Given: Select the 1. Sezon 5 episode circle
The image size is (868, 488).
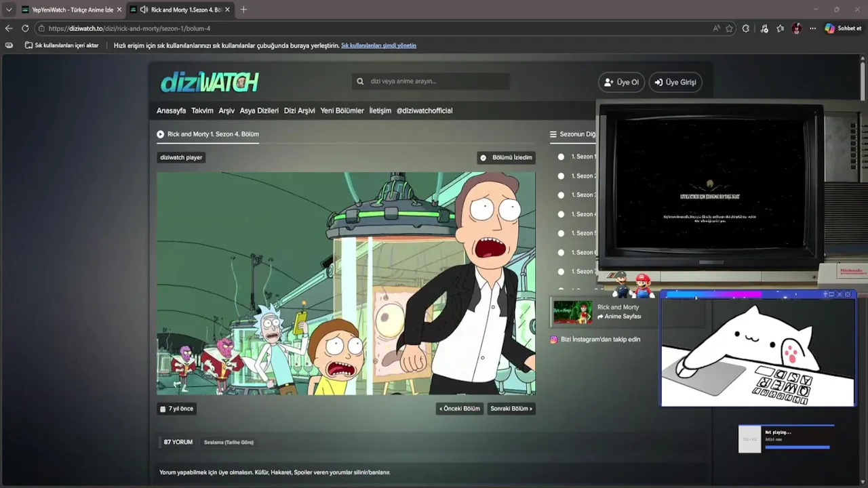Looking at the screenshot, I should click(561, 233).
